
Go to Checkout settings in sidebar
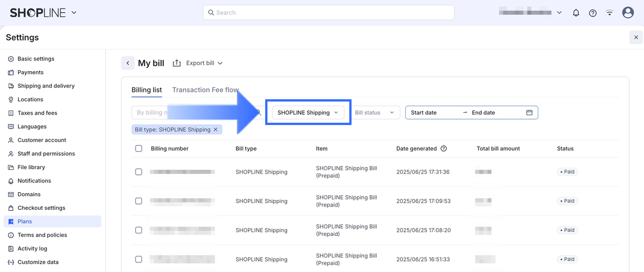click(41, 208)
